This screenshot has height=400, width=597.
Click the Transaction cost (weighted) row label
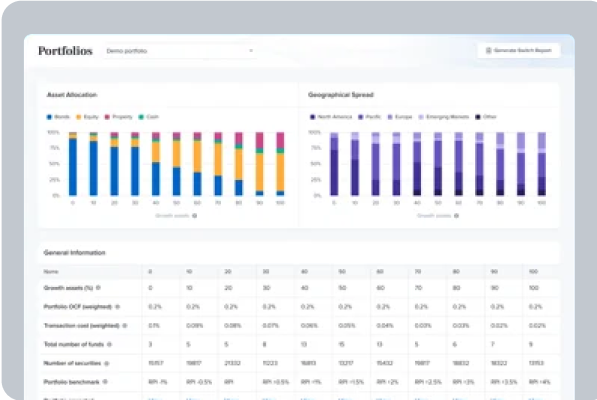[81, 326]
